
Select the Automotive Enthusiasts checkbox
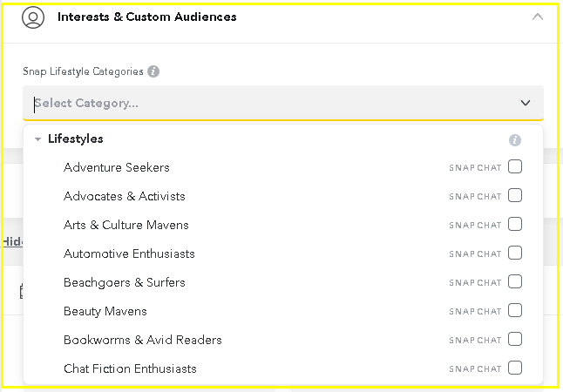pyautogui.click(x=515, y=253)
